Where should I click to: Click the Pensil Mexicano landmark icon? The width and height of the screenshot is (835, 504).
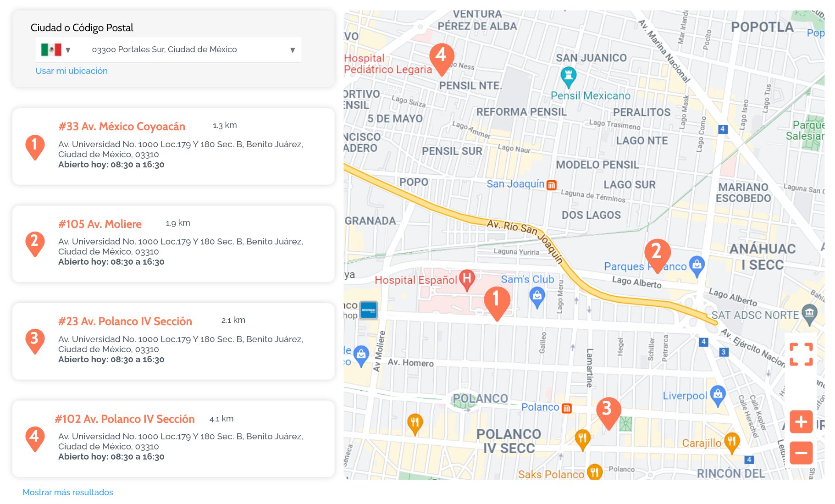point(568,77)
